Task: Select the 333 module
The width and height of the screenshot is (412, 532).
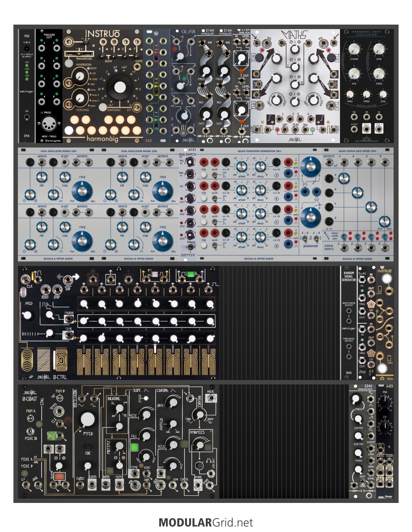Action: click(x=156, y=86)
